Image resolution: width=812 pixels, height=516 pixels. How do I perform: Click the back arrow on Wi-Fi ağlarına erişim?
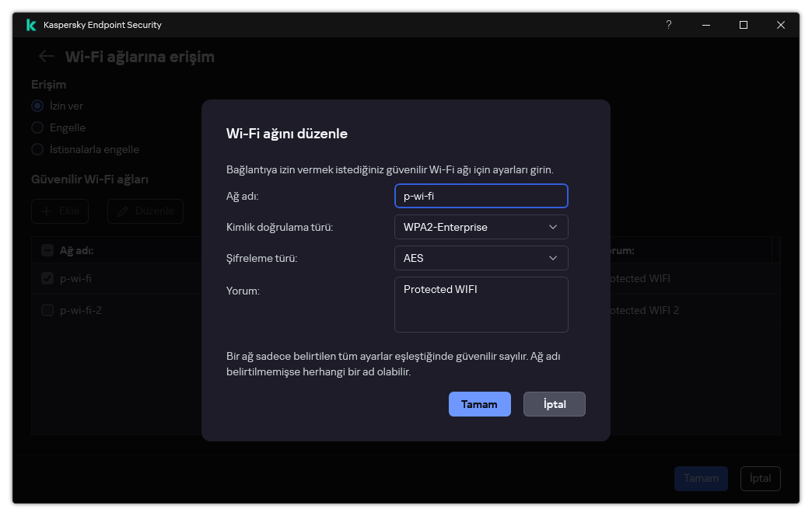[46, 56]
